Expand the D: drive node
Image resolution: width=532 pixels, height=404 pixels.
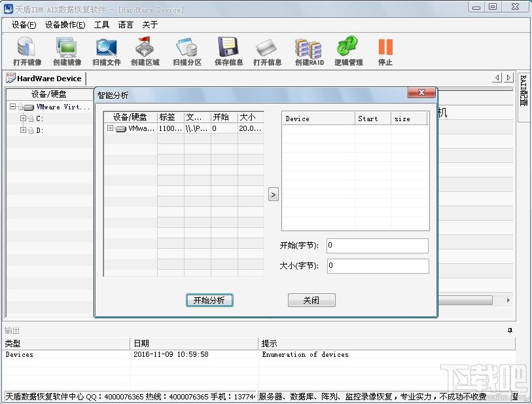click(23, 130)
